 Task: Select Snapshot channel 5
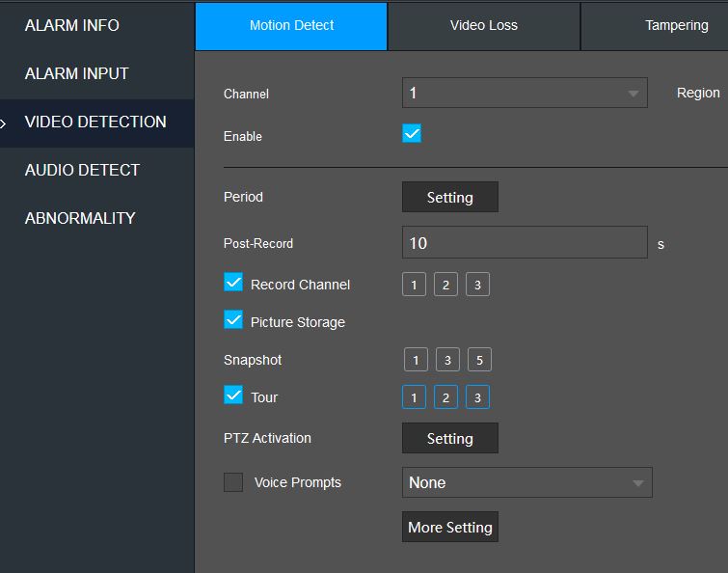(479, 360)
